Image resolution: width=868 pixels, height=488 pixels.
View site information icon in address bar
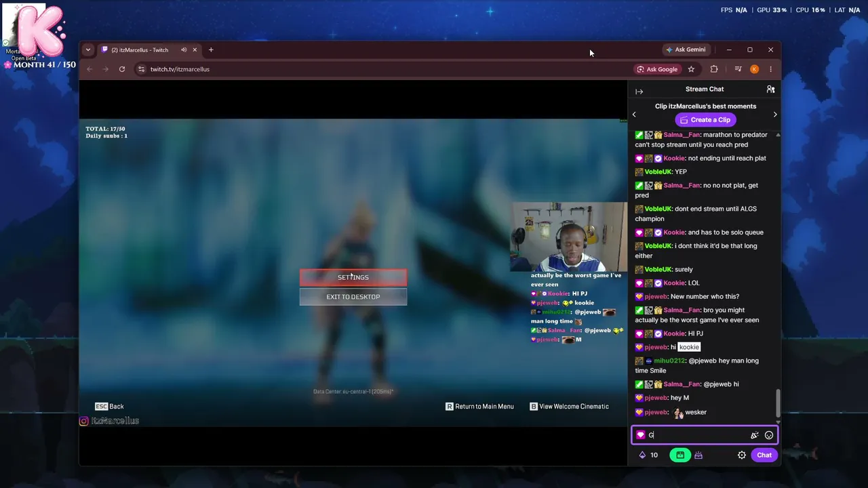141,69
